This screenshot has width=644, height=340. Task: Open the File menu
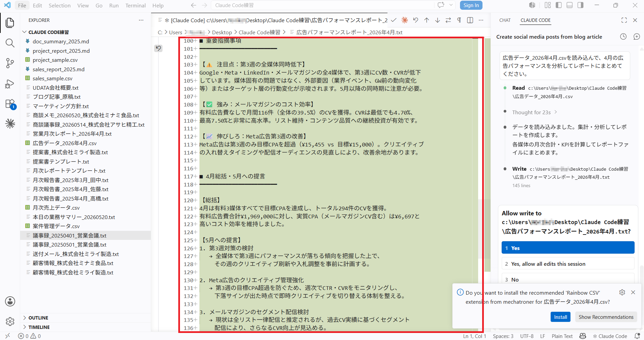pos(22,5)
